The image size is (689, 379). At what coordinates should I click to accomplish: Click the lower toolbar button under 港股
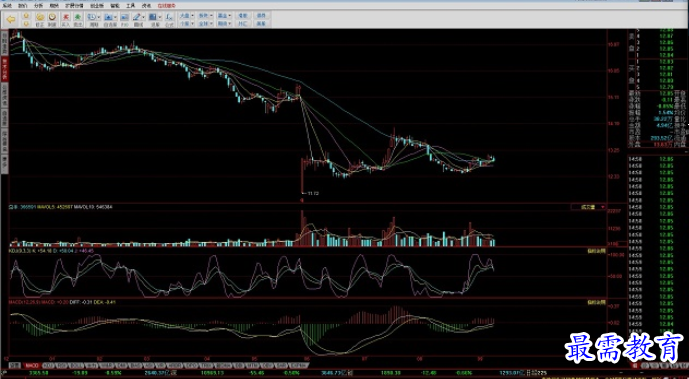(x=243, y=23)
